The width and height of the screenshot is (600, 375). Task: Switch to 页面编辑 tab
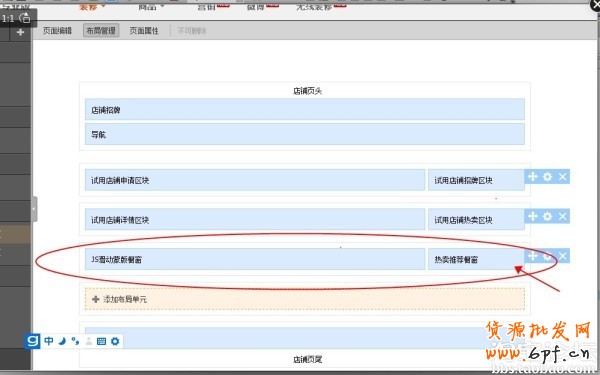click(57, 31)
